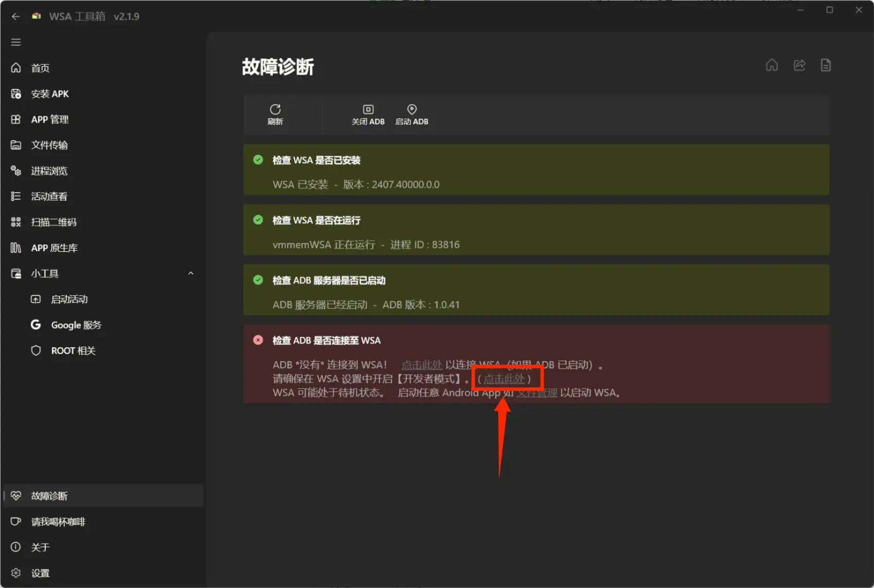Minimize the WSA 工具箱 window
Viewport: 874px width, 588px height.
(800, 10)
